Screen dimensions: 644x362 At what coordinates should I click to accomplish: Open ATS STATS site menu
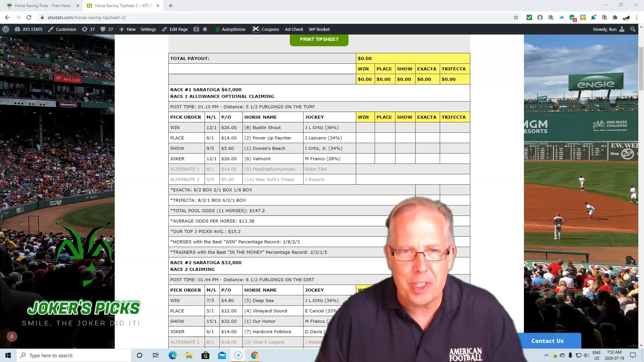[x=29, y=29]
